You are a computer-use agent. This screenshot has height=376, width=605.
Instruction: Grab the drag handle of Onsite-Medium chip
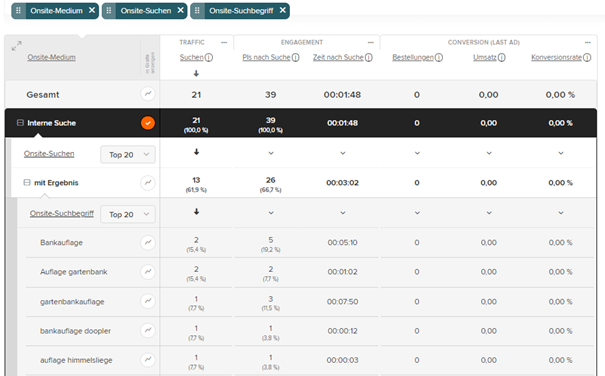(18, 11)
